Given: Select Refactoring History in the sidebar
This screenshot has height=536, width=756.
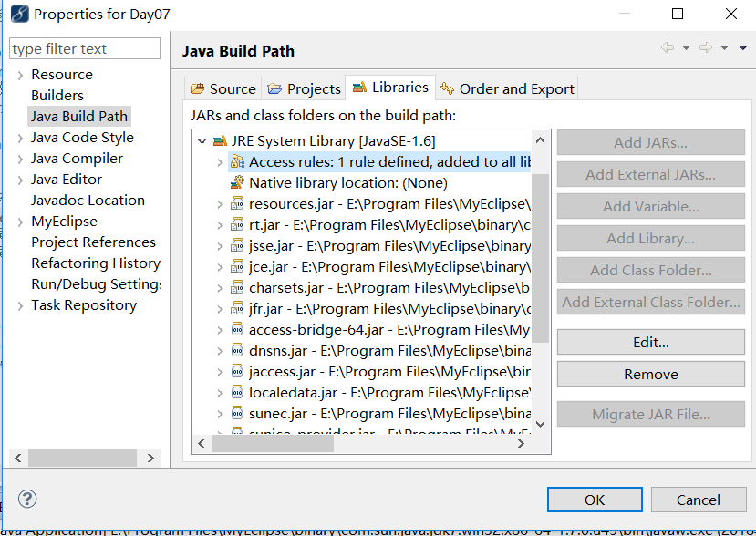Looking at the screenshot, I should point(96,263).
